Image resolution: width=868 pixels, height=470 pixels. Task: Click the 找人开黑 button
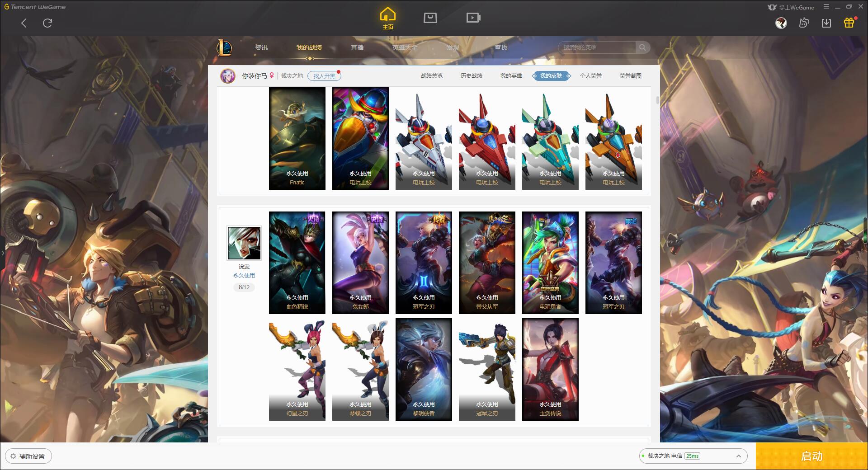point(324,76)
